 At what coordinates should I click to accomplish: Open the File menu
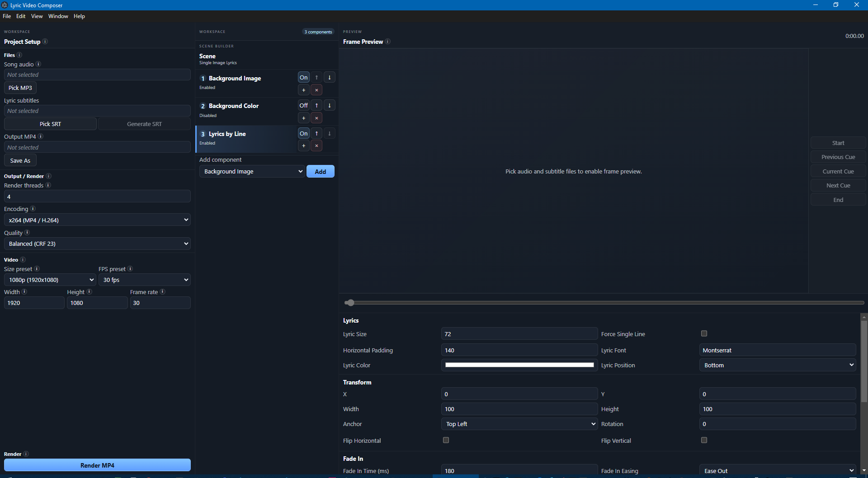click(x=7, y=16)
